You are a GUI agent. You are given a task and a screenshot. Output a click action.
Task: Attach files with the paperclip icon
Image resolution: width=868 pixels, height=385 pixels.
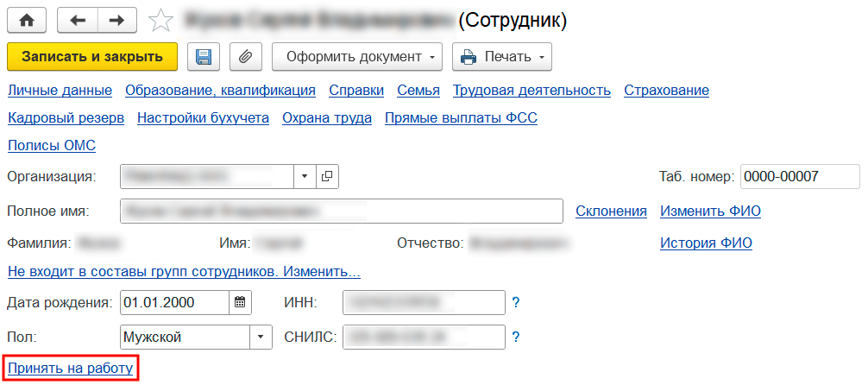(x=244, y=57)
